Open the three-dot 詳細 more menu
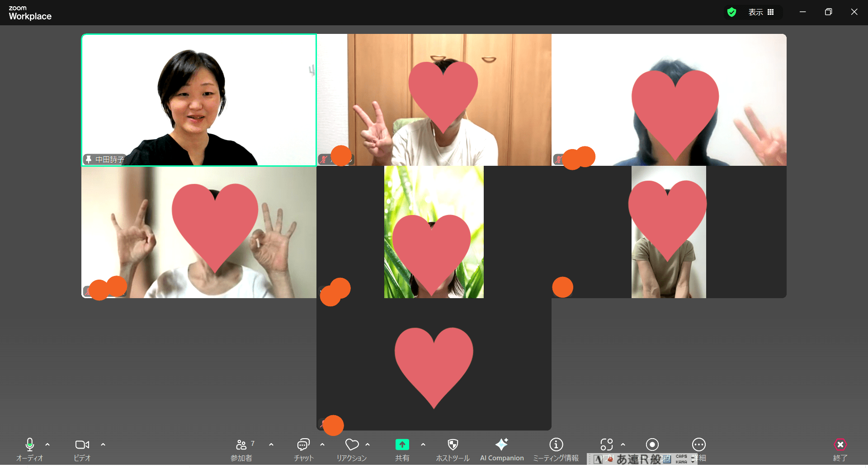The height and width of the screenshot is (468, 868). click(698, 445)
